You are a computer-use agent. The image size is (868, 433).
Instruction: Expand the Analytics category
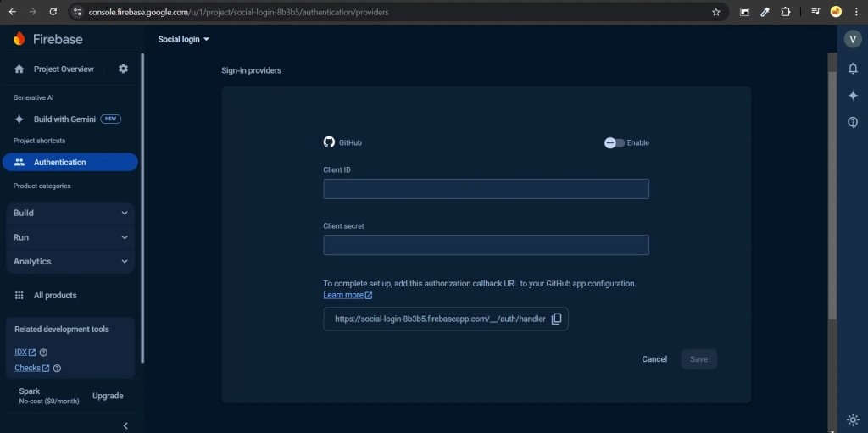coord(70,261)
